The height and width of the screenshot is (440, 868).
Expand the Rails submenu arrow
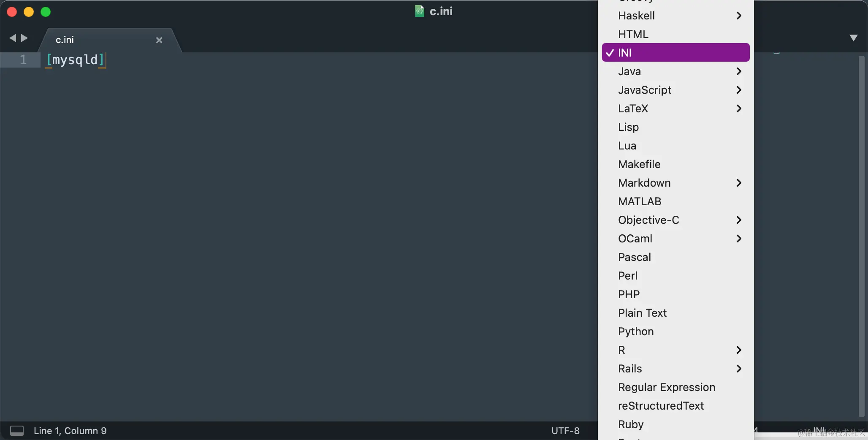[x=739, y=369]
